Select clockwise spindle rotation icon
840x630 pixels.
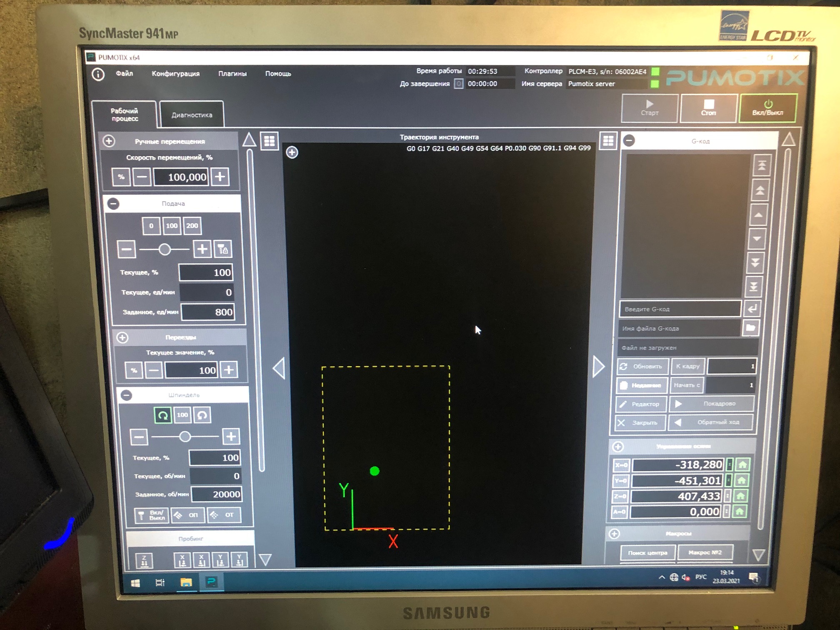click(x=162, y=415)
